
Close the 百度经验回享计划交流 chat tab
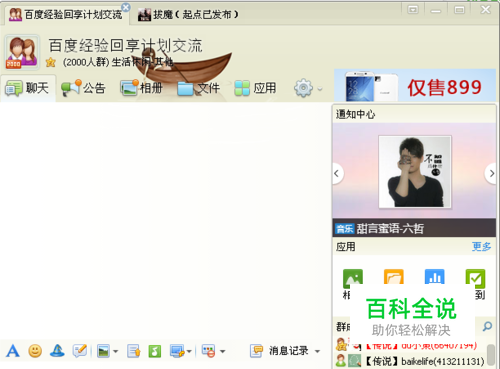click(x=126, y=7)
